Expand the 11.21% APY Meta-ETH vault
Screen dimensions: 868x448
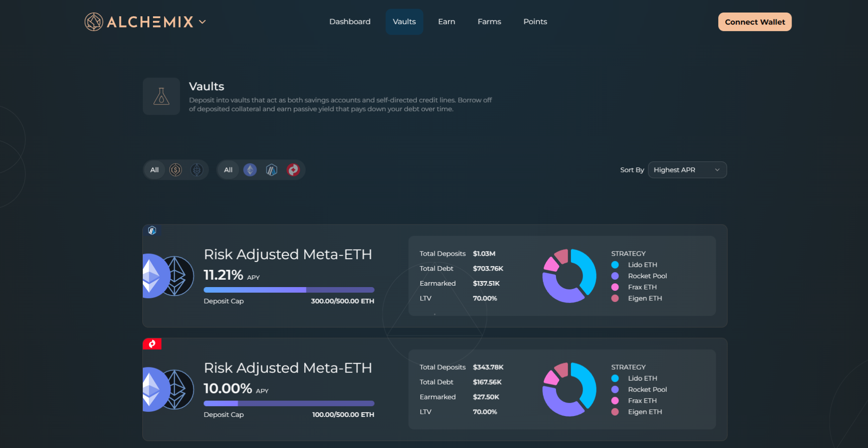point(287,255)
